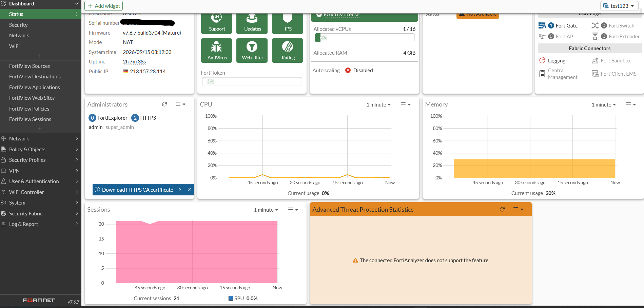
Task: Open Memory time range dropdown
Action: tap(604, 105)
